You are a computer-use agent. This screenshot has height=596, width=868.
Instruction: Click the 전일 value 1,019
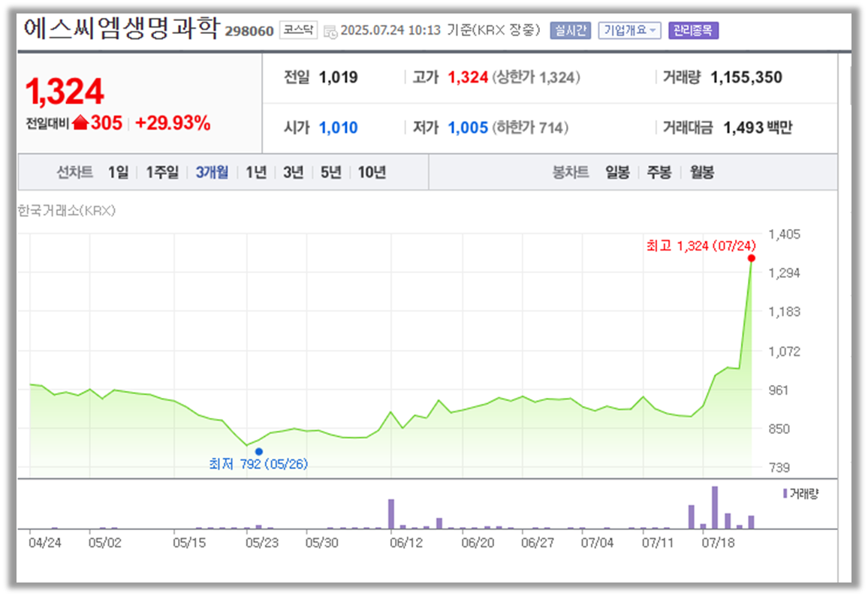(338, 77)
